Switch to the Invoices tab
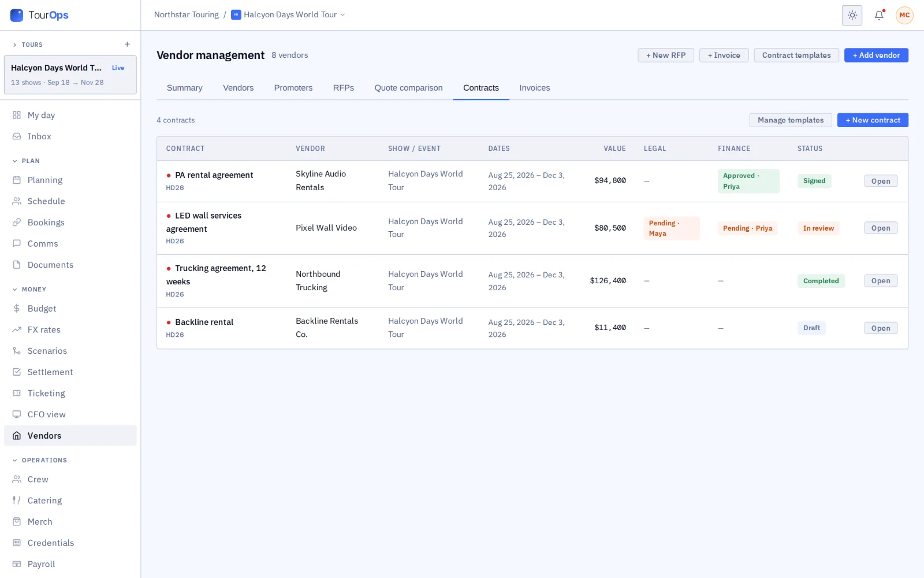 [534, 88]
